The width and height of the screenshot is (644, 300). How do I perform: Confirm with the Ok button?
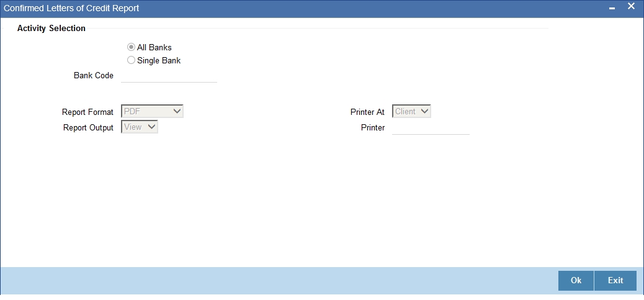576,281
